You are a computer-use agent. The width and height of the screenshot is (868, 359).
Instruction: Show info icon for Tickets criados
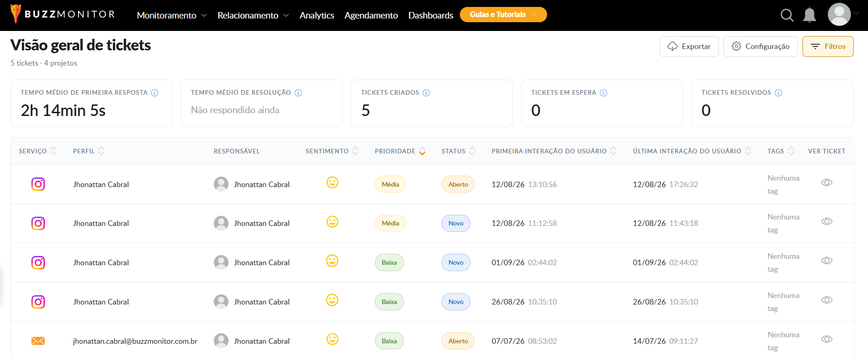[426, 93]
